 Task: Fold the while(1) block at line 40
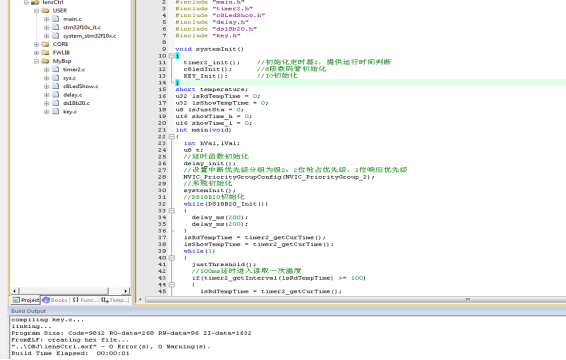172,258
